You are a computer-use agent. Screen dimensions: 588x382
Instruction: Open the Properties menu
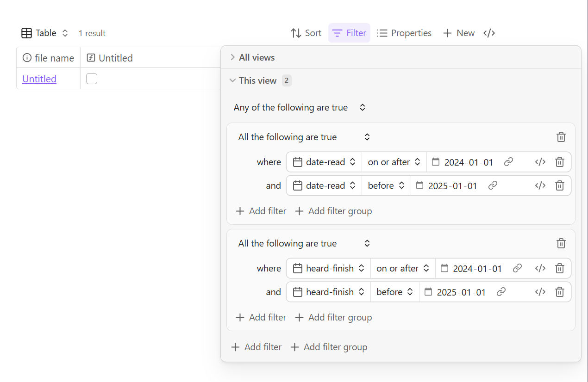pos(404,33)
